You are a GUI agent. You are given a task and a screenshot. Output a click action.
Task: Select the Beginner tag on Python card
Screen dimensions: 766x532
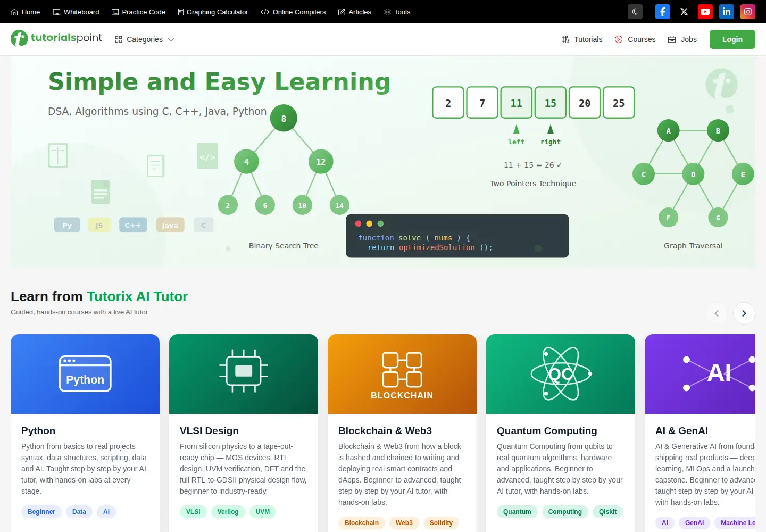[41, 512]
